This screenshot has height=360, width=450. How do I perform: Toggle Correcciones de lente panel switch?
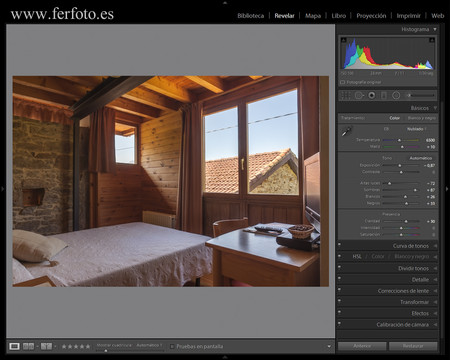click(339, 290)
